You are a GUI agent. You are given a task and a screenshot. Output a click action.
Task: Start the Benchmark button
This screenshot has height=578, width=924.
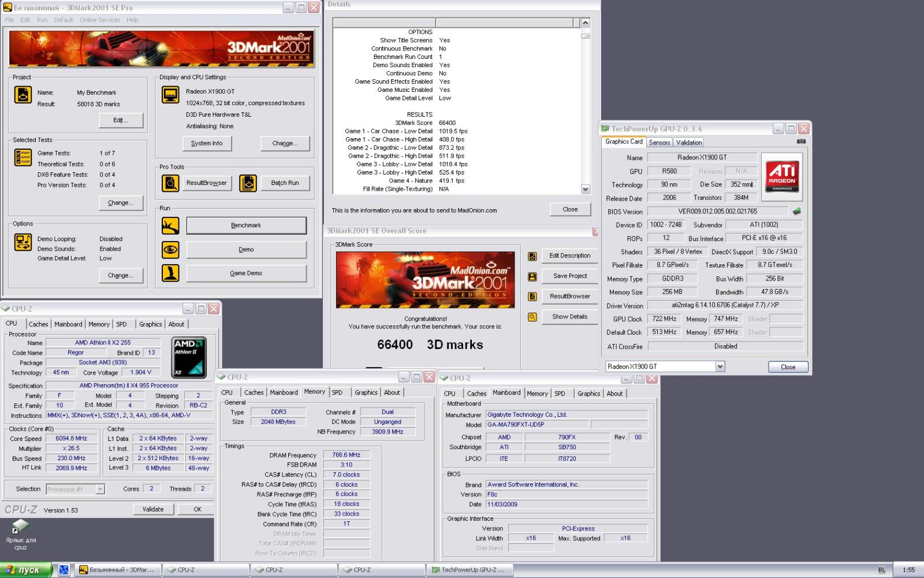[246, 225]
